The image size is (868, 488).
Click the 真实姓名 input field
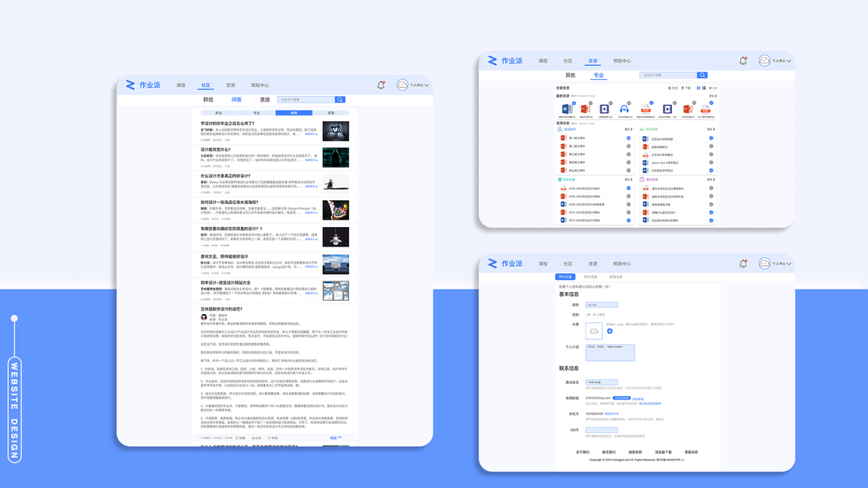click(602, 381)
